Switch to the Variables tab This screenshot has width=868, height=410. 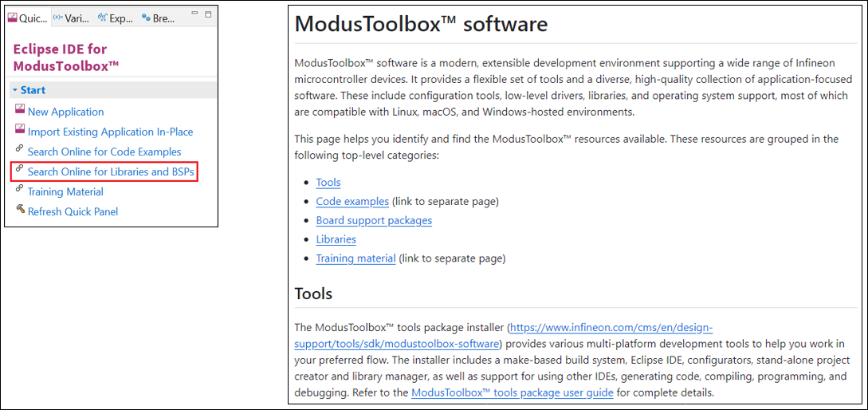pos(72,18)
